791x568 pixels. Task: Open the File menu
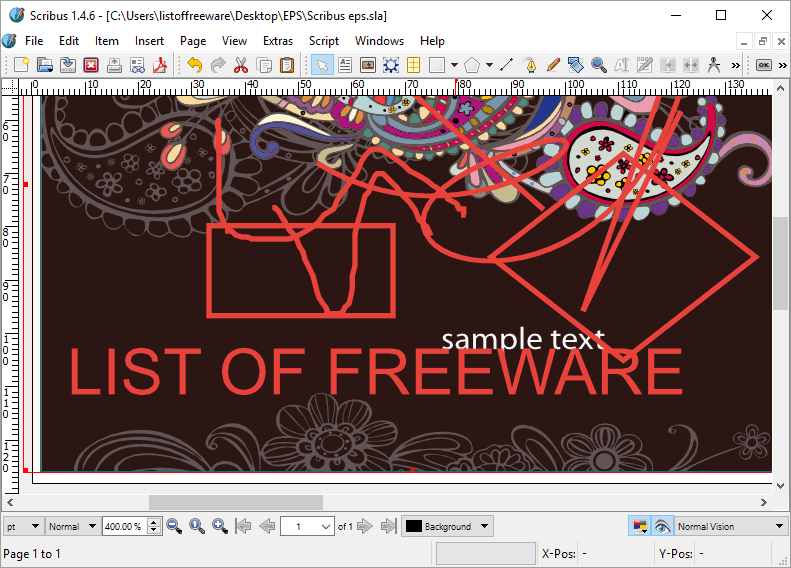pyautogui.click(x=34, y=41)
